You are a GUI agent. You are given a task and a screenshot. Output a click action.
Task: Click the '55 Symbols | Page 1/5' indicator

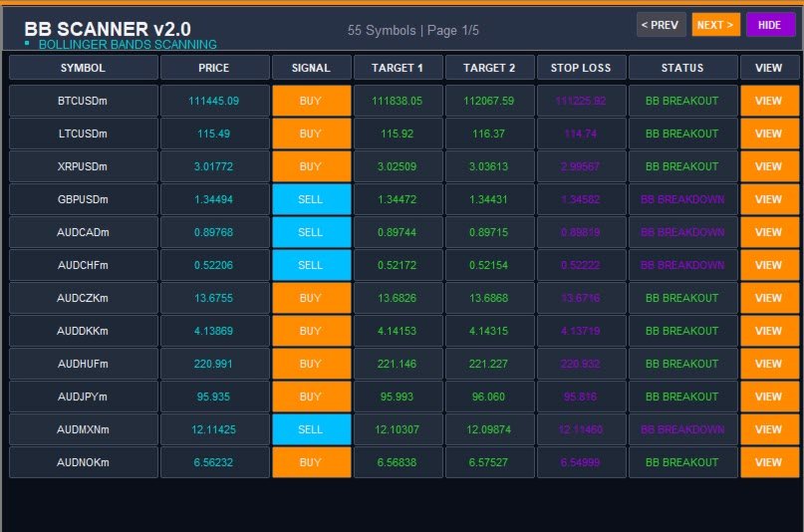pos(413,30)
